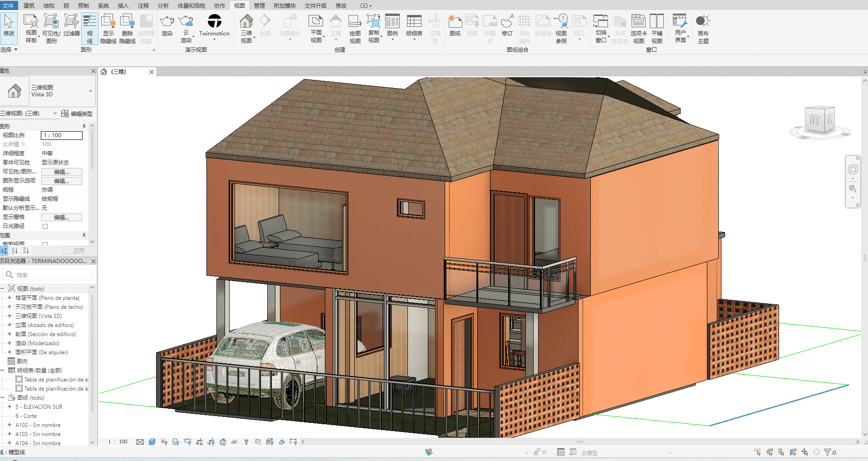
Task: Expand the 立面 (Alzado de edificio) node
Action: (10, 325)
